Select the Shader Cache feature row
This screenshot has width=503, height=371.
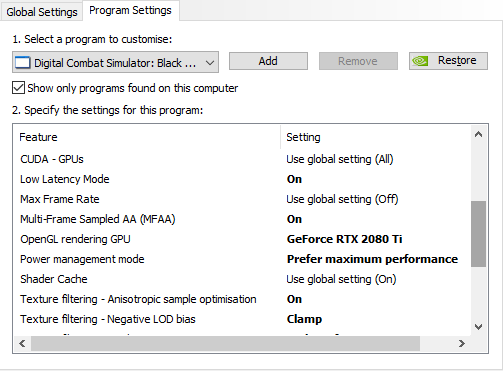242,279
